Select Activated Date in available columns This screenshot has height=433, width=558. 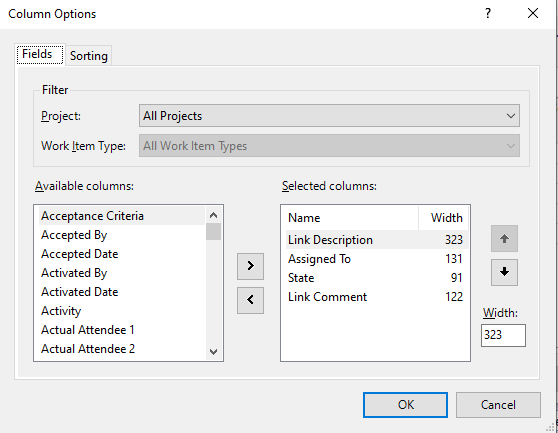pos(122,292)
